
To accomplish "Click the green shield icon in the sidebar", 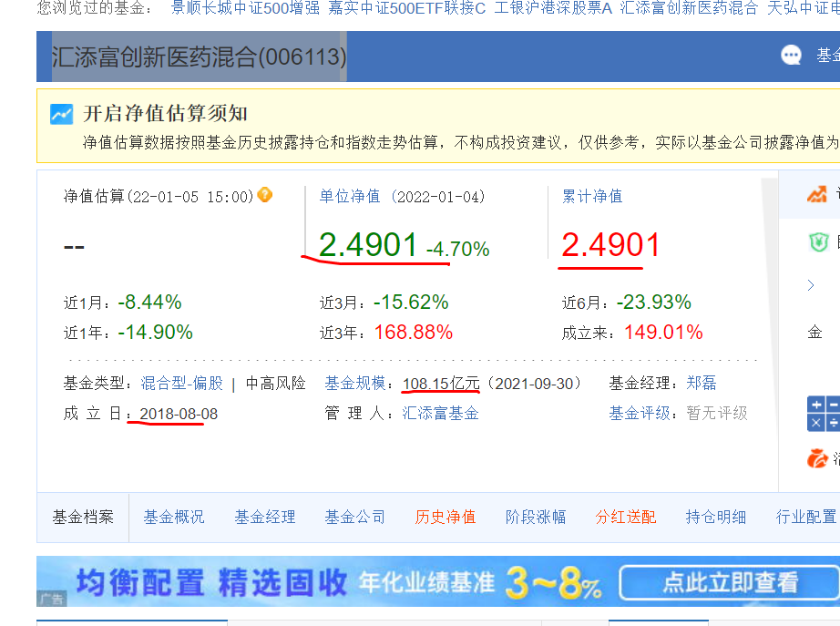I will coord(818,242).
